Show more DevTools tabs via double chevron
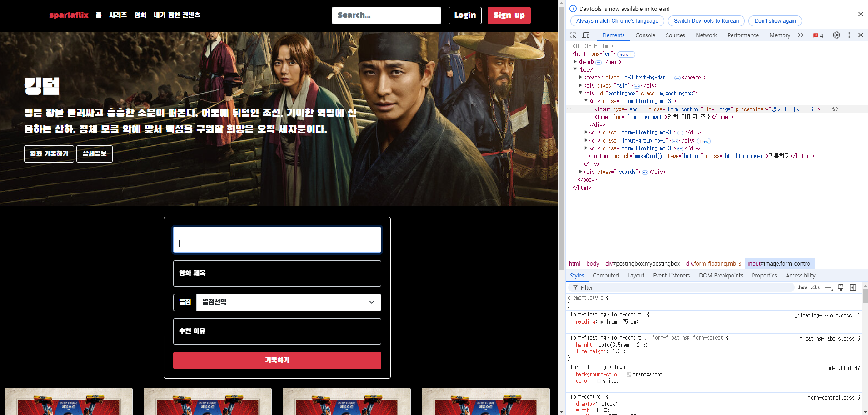 pos(801,35)
